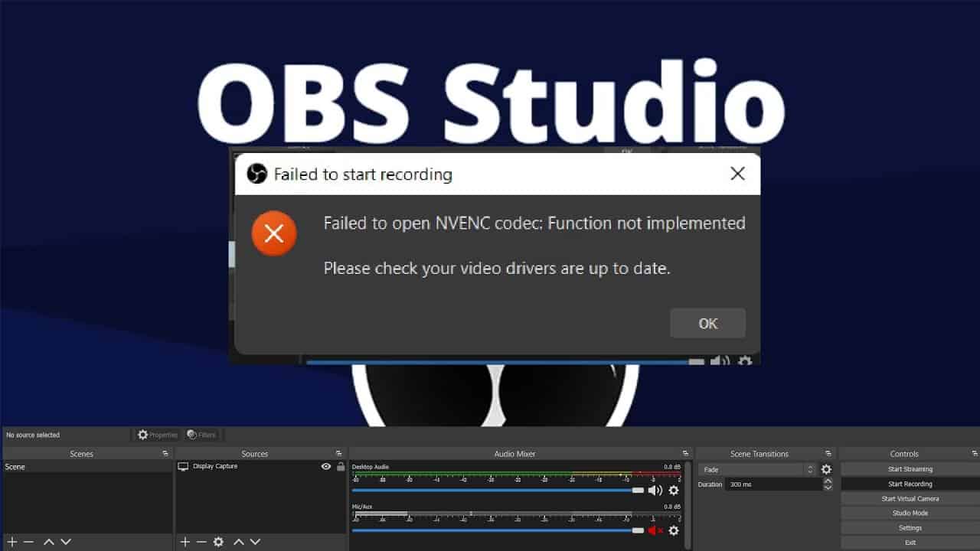This screenshot has width=980, height=551.
Task: Click the Mic/Aux label
Action: tap(361, 507)
